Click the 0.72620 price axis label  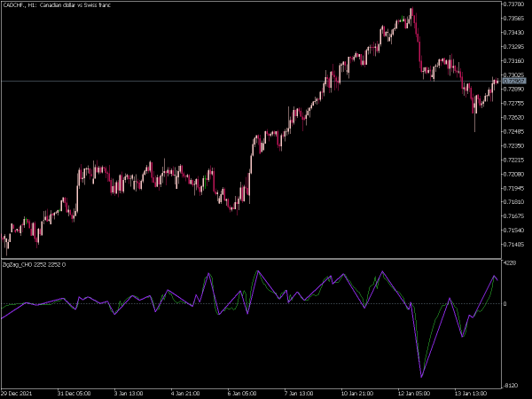[x=514, y=117]
